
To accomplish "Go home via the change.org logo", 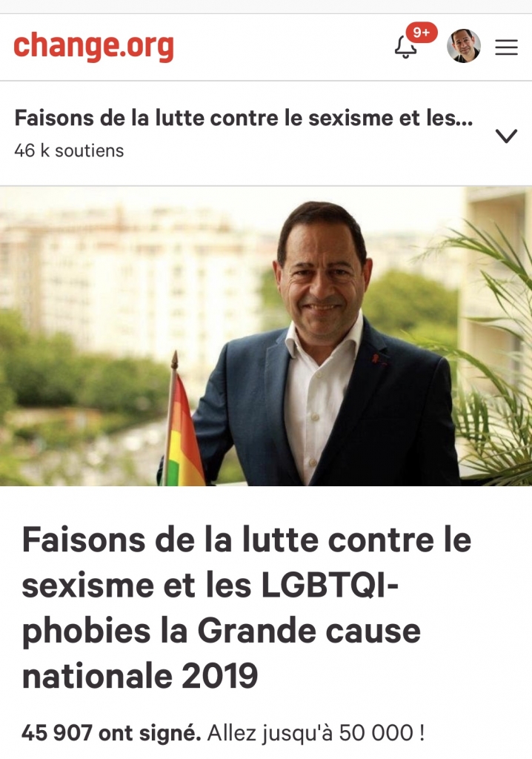I will tap(93, 46).
